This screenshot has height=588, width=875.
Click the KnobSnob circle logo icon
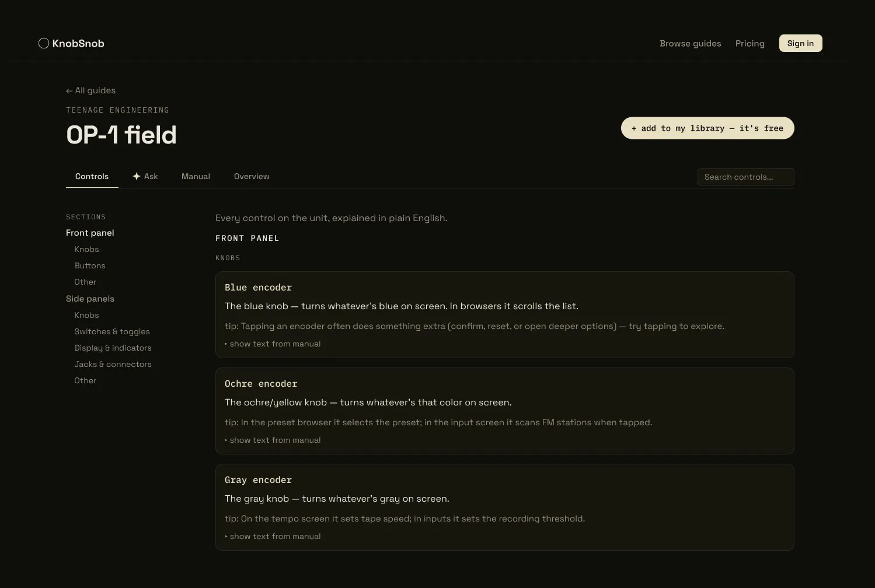pos(43,43)
